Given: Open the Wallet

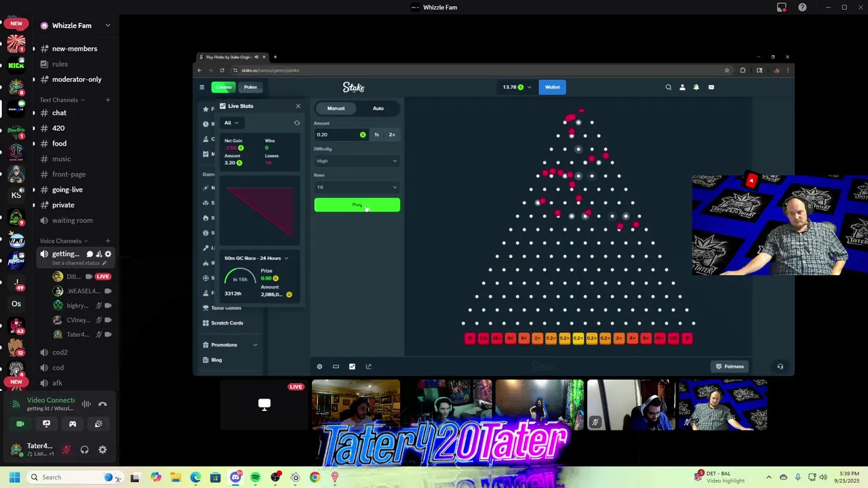Looking at the screenshot, I should click(552, 87).
